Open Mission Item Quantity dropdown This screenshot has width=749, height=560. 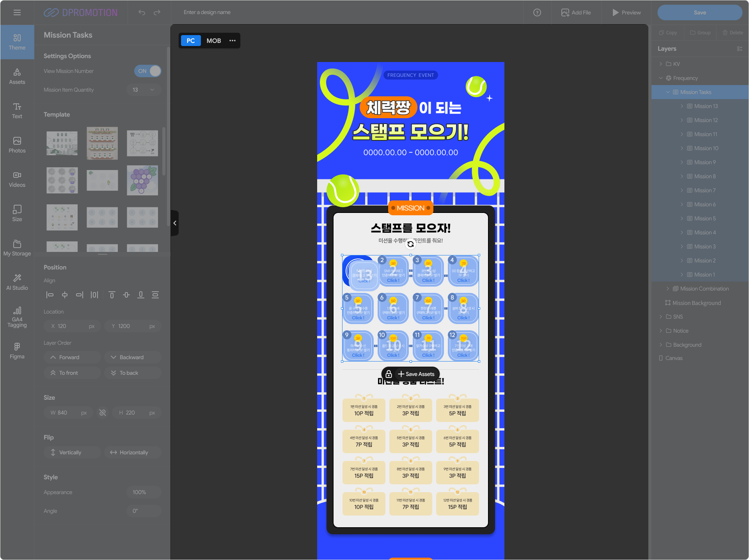(144, 90)
